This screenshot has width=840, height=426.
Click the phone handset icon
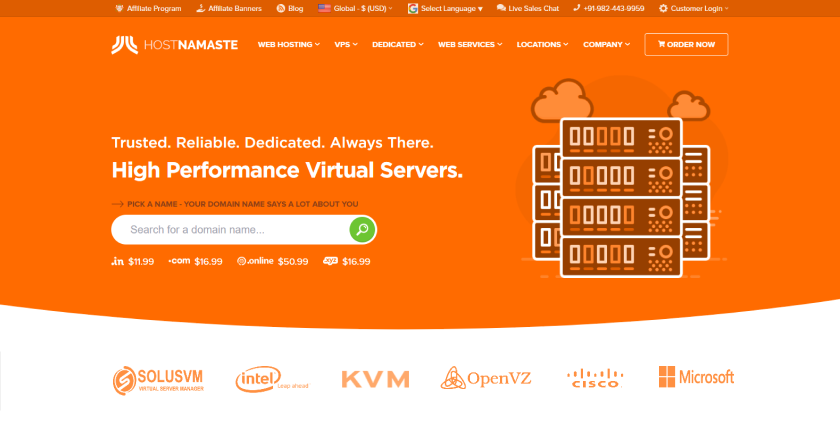pyautogui.click(x=576, y=8)
